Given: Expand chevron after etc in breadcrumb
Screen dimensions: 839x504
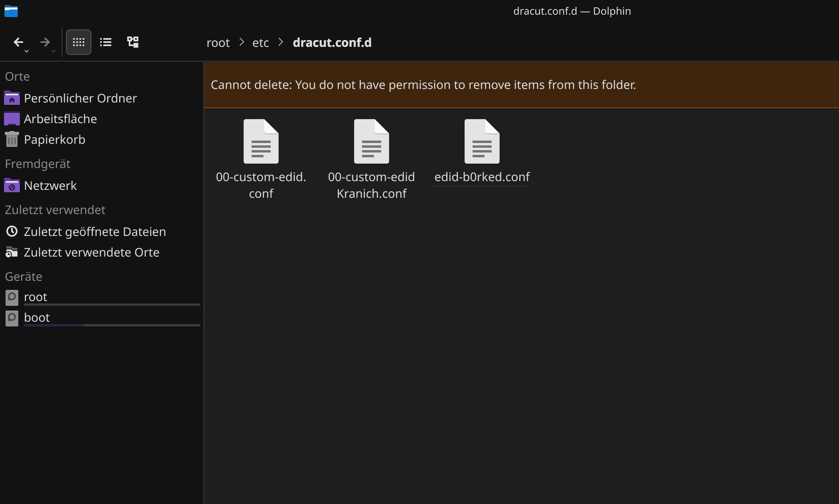Looking at the screenshot, I should (281, 42).
